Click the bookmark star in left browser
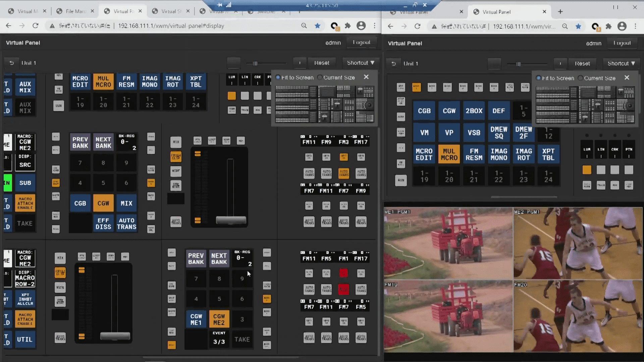644x362 pixels. click(317, 26)
